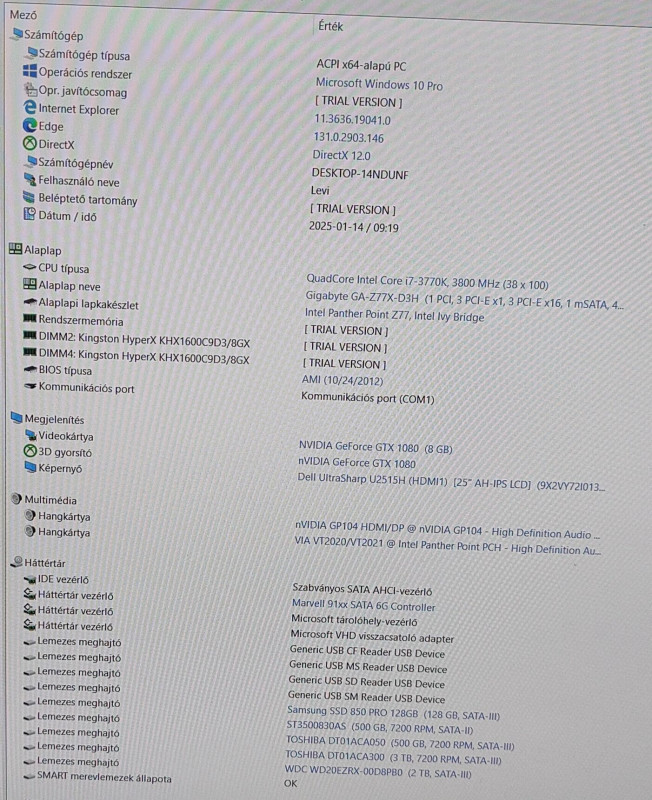Click the Mező column header
Viewport: 652px width, 800px height.
click(23, 15)
